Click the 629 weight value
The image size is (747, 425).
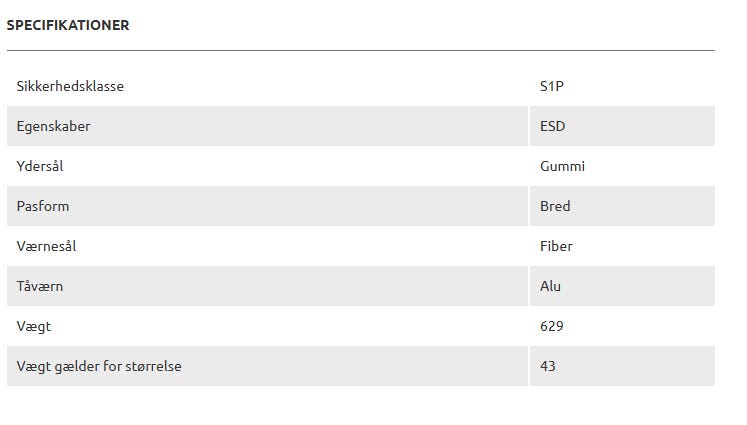coord(552,326)
